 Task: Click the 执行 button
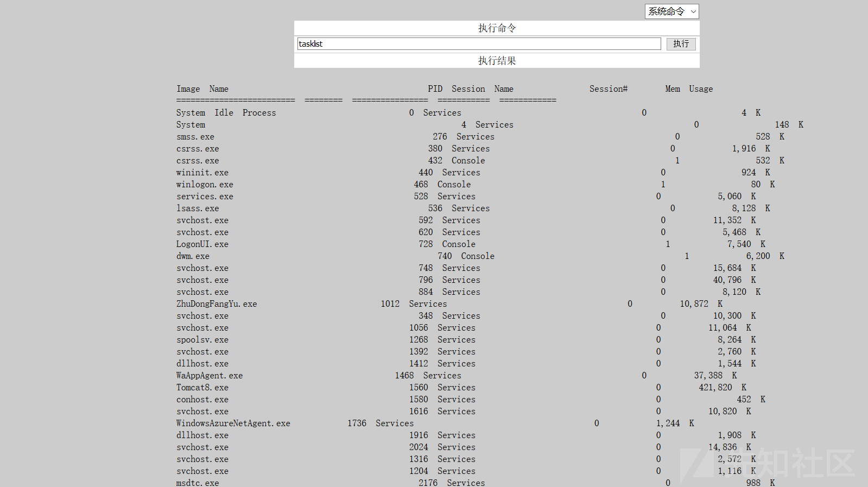pyautogui.click(x=681, y=44)
